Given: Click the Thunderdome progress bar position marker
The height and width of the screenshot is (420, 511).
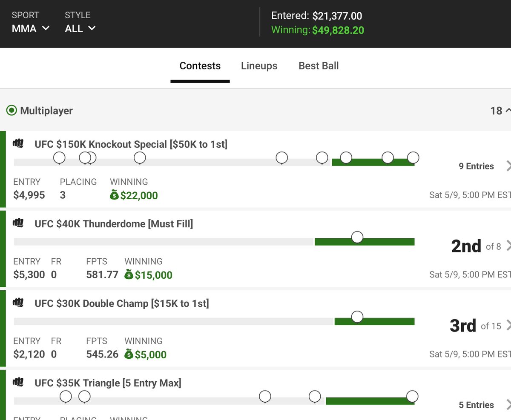Looking at the screenshot, I should (357, 237).
